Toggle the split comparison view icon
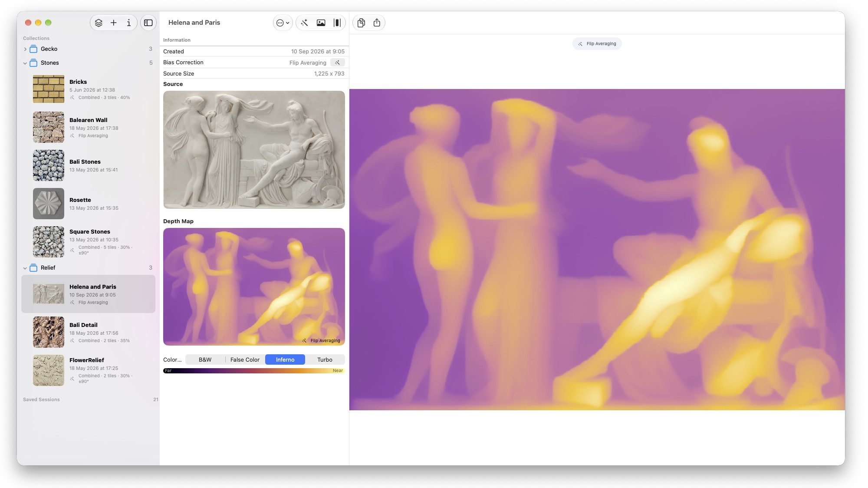This screenshot has width=868, height=488. tap(337, 23)
